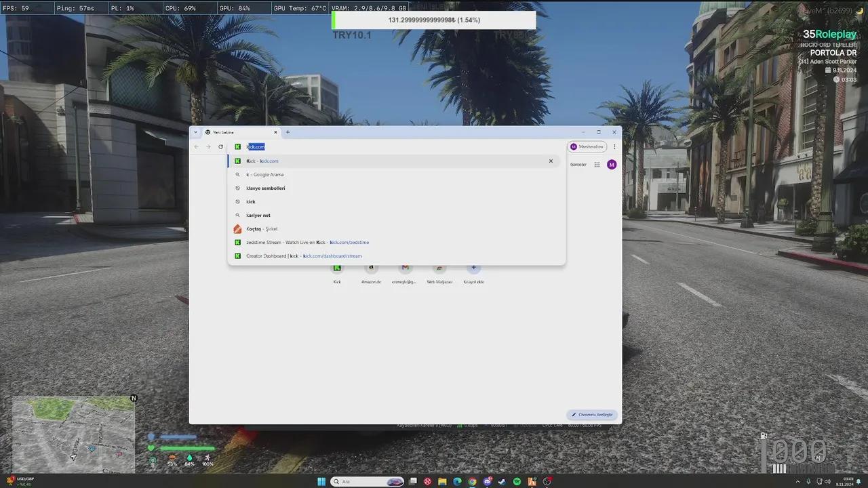This screenshot has width=868, height=488.
Task: Select the 'klavye sembolleri' history suggestion
Action: pos(396,188)
